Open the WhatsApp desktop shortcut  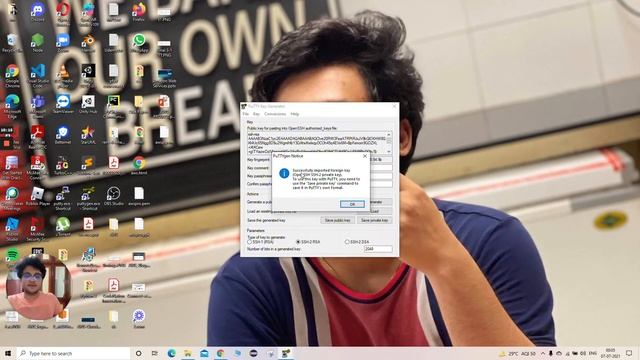coord(139,43)
